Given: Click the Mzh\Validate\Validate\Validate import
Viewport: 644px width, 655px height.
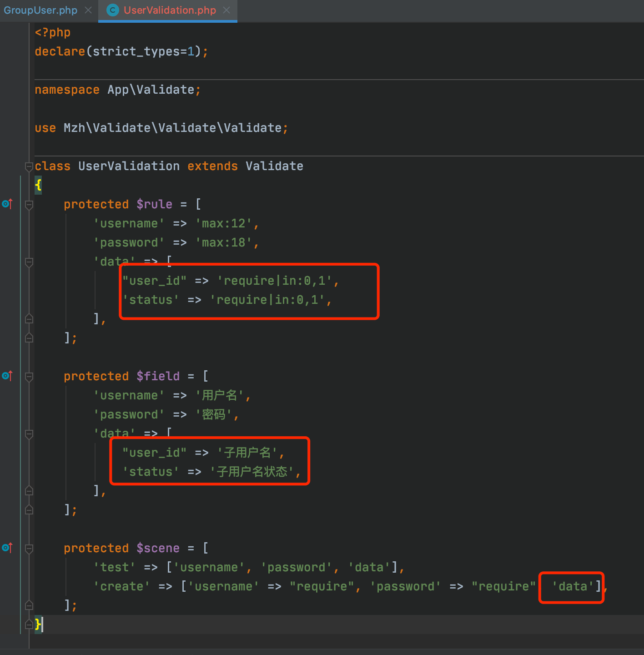Looking at the screenshot, I should (x=173, y=128).
